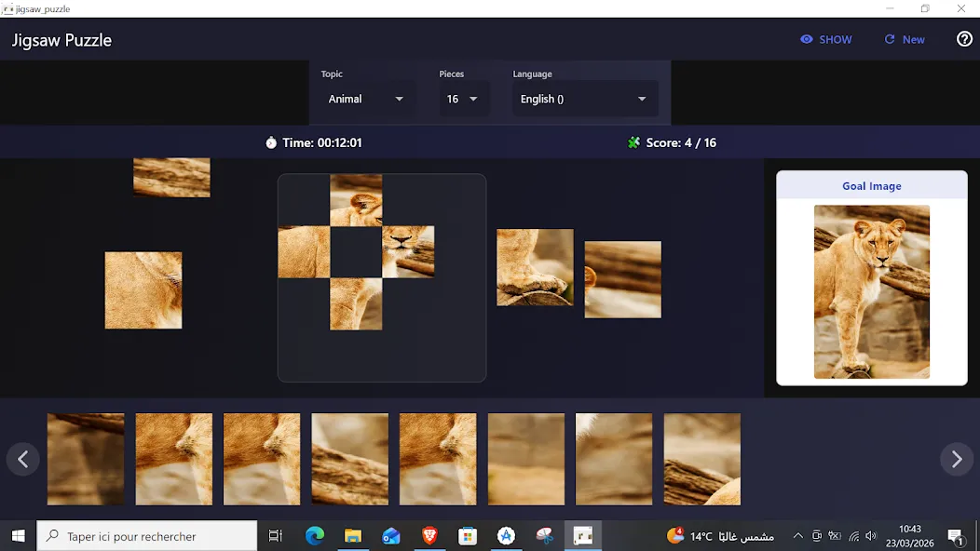
Task: Open the Outlook icon in the taskbar
Action: (x=391, y=536)
